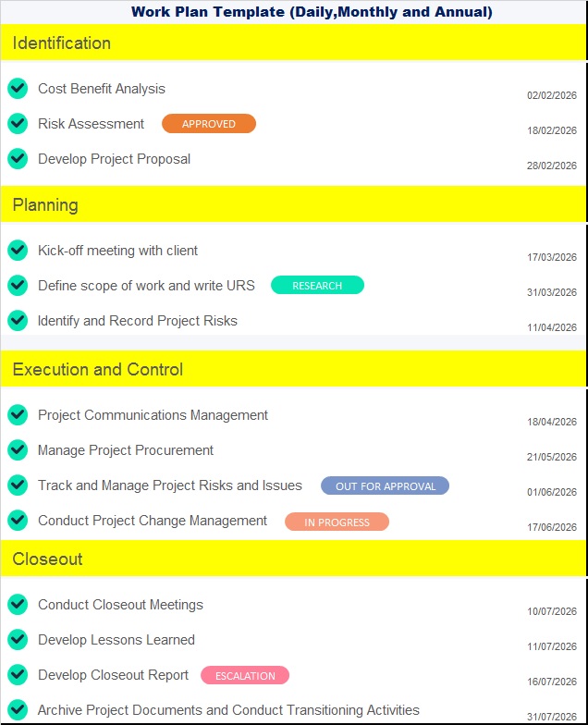Click check icon for Archive Project Documents
588x725 pixels.
click(x=18, y=710)
